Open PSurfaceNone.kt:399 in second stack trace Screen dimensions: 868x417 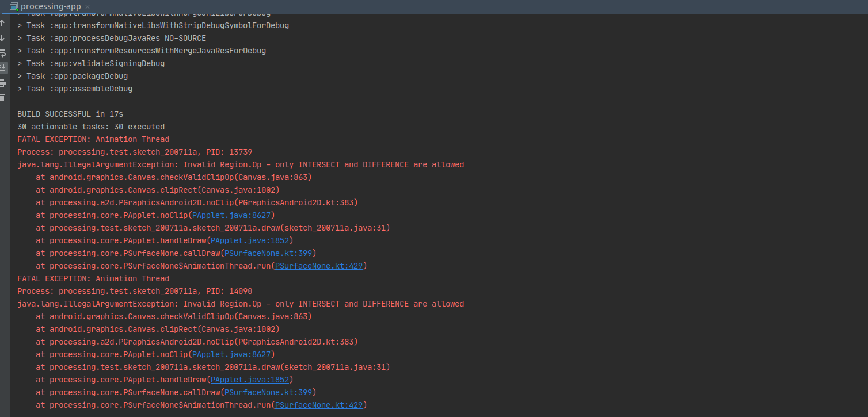tap(268, 392)
